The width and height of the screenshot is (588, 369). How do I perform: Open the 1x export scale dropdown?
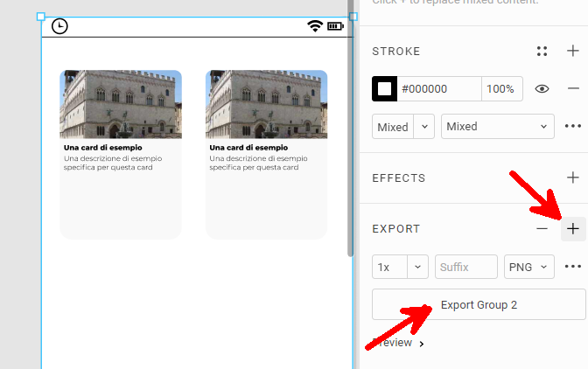400,267
